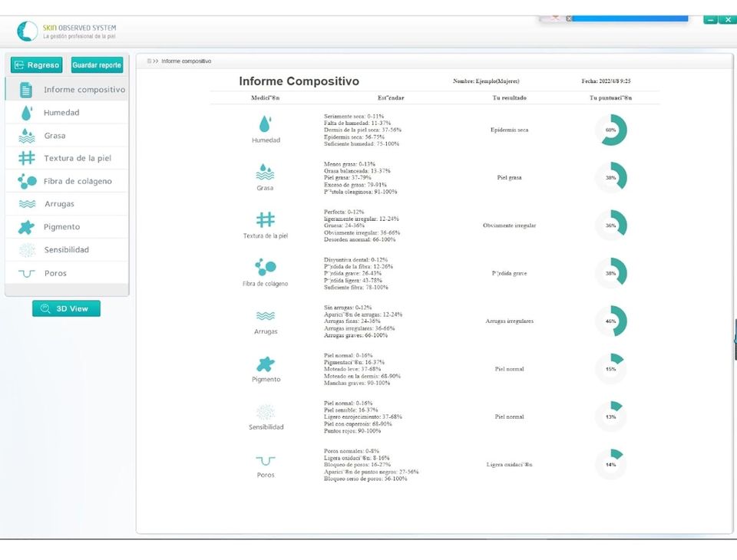Click Arrugas graves: 66-100% line
This screenshot has height=560, width=737.
(x=355, y=335)
